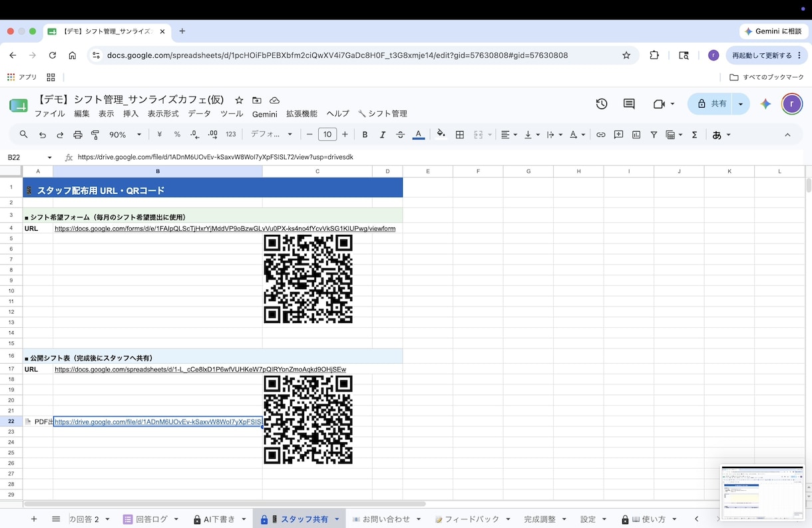
Task: Click the Name Box showing B22
Action: coord(30,158)
